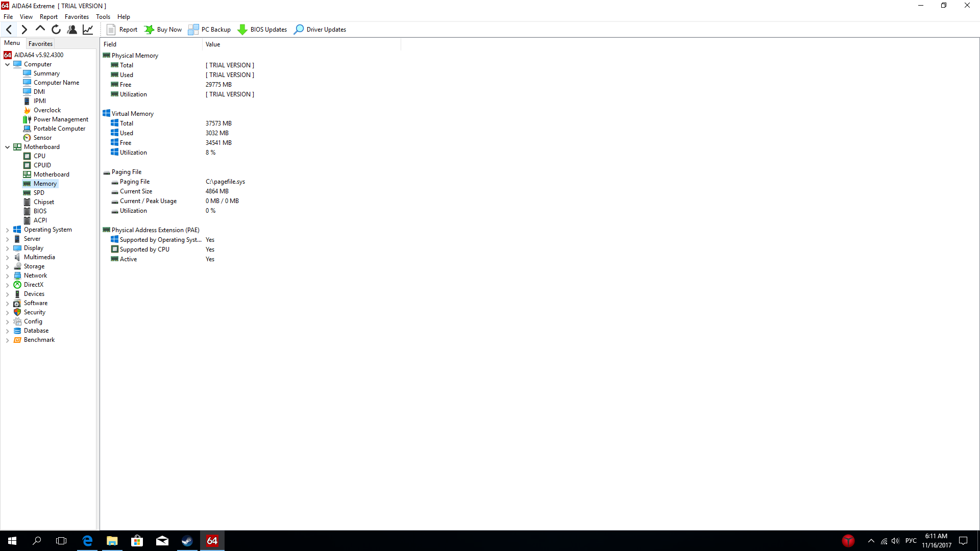This screenshot has width=980, height=551.
Task: Select the Software tree item
Action: tap(35, 303)
